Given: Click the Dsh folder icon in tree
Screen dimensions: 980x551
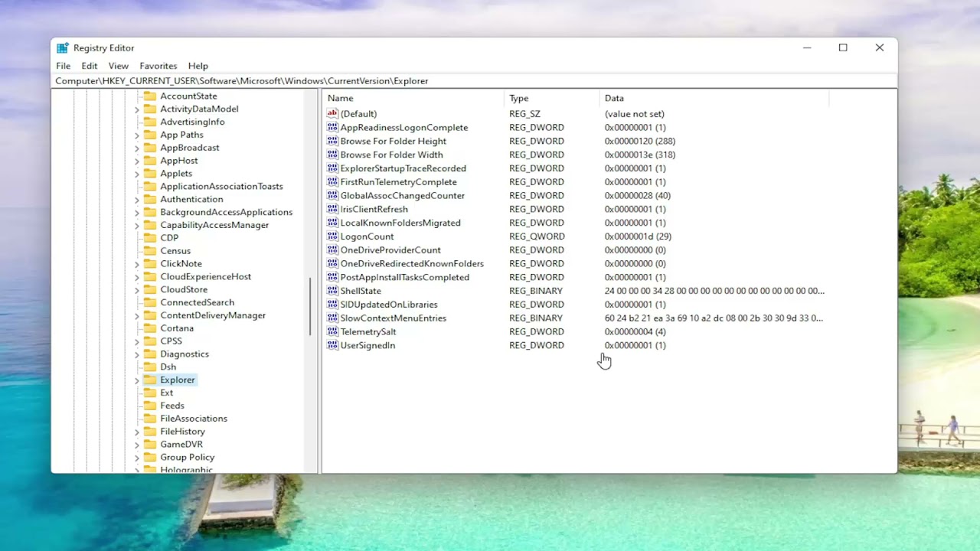Looking at the screenshot, I should 150,367.
